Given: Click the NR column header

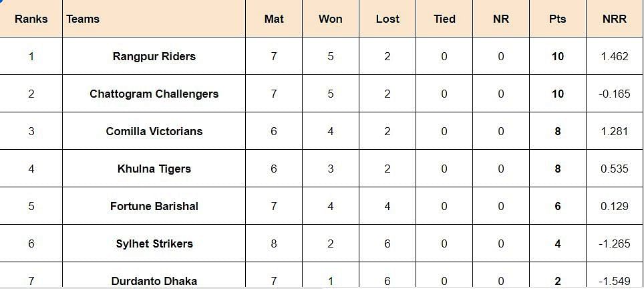Looking at the screenshot, I should click(x=501, y=19).
